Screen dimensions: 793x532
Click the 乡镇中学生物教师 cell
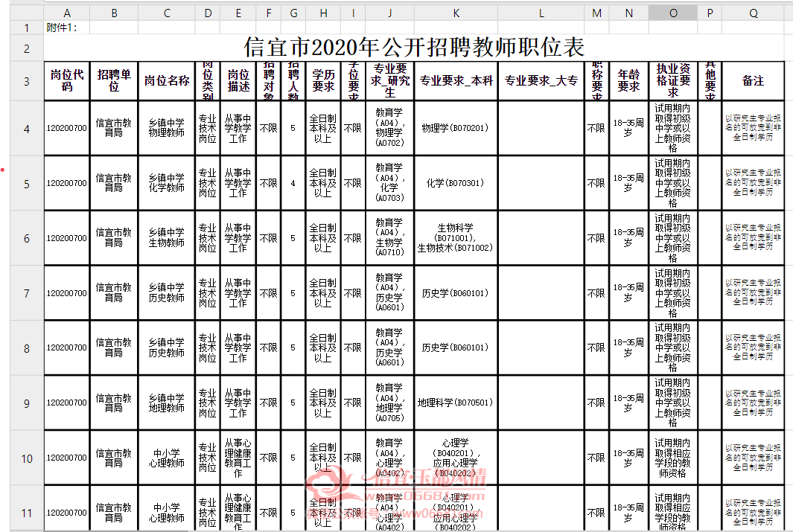click(x=167, y=238)
